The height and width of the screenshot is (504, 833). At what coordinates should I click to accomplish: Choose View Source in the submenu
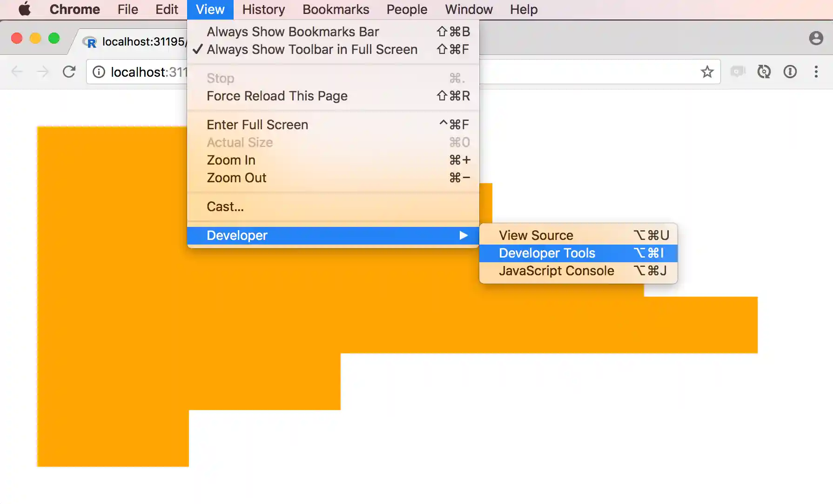click(x=578, y=235)
